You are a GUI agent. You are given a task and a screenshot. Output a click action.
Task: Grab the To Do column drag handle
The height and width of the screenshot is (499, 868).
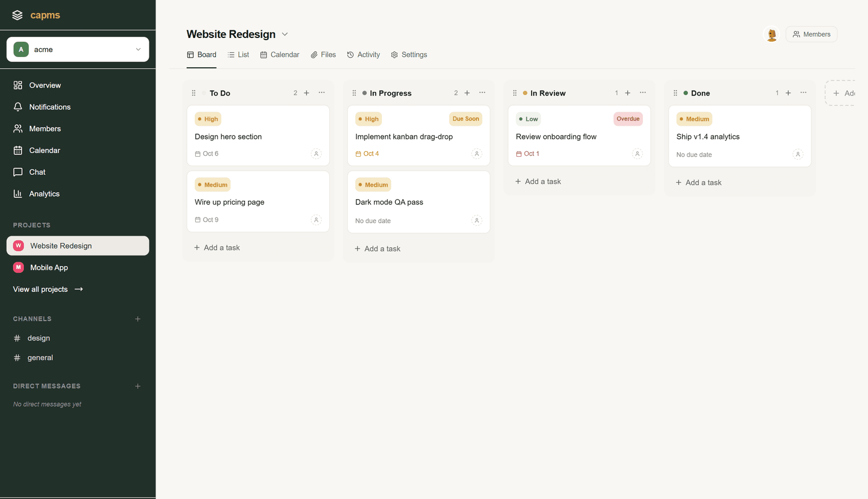(x=194, y=93)
